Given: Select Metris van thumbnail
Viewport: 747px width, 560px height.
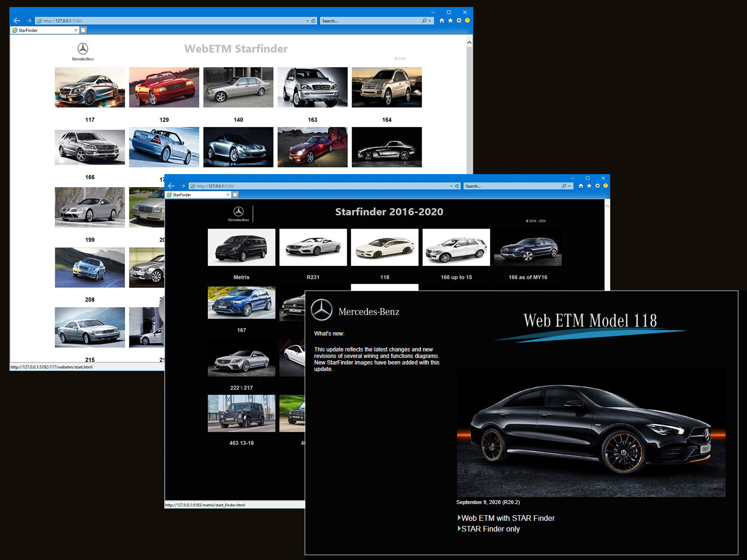Looking at the screenshot, I should point(241,247).
